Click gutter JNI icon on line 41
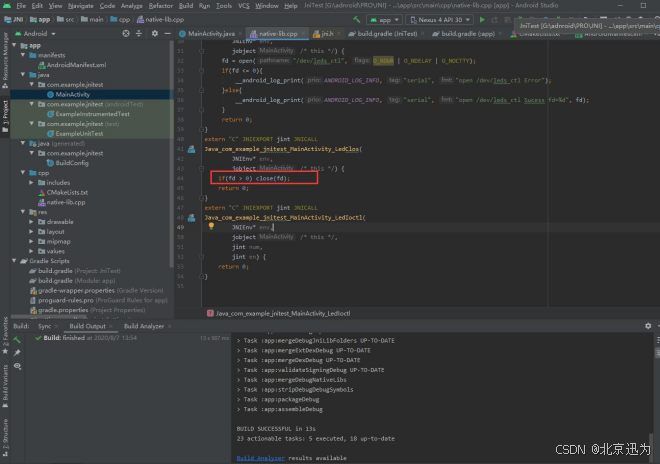The image size is (660, 464). pos(192,149)
